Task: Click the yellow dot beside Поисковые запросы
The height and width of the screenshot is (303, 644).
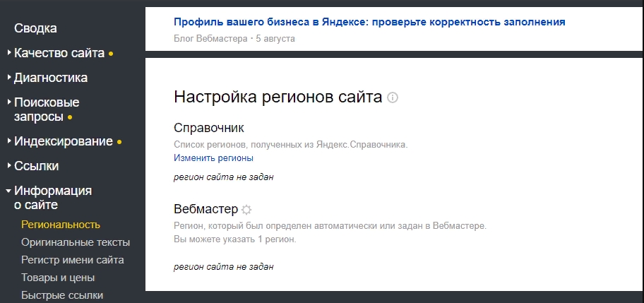Action: click(70, 117)
